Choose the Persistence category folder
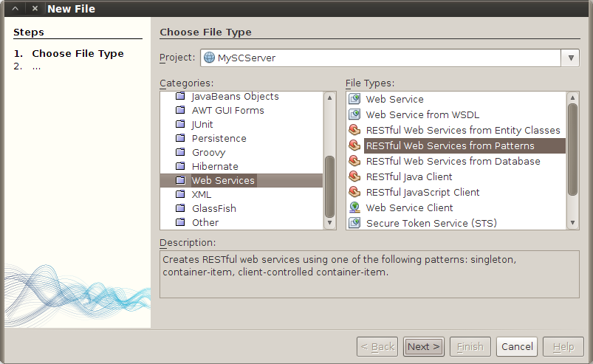This screenshot has height=364, width=593. point(219,138)
